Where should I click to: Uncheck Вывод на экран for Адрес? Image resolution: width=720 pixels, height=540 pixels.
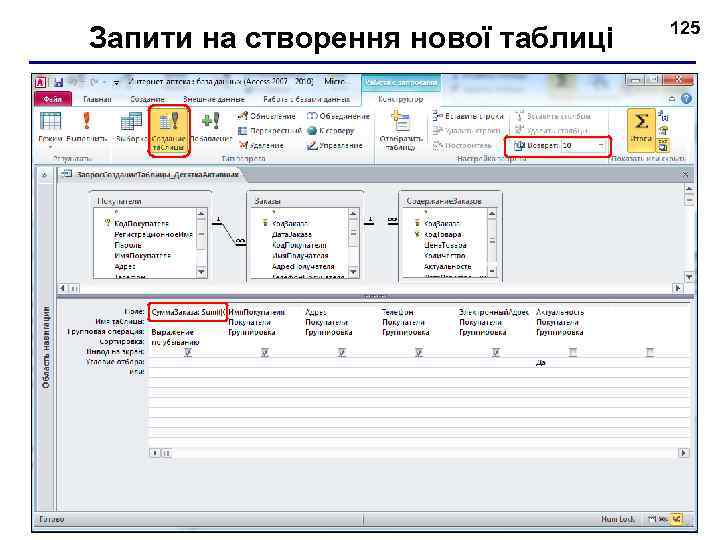click(x=342, y=352)
